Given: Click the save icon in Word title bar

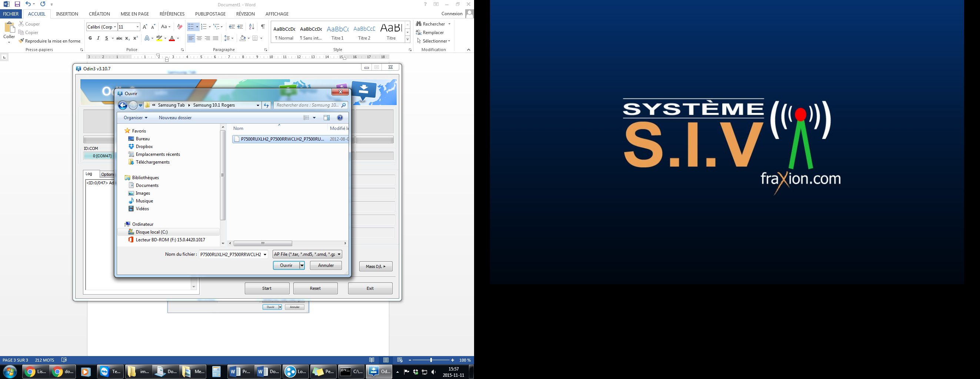Looking at the screenshot, I should tap(17, 4).
